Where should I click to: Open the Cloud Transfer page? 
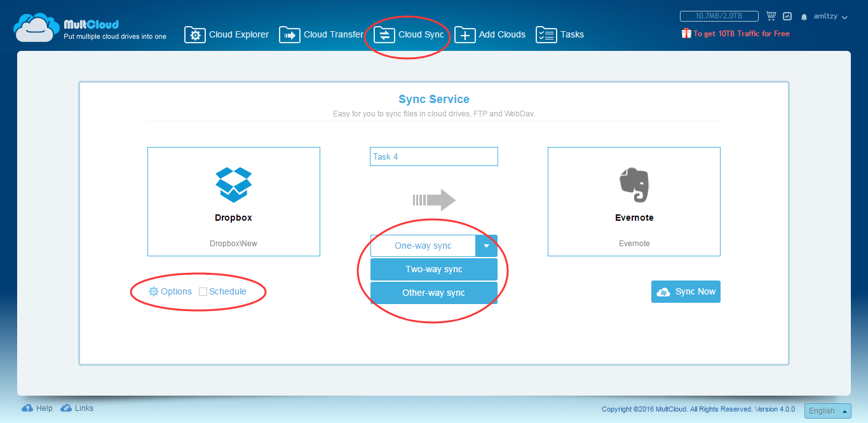click(x=322, y=34)
